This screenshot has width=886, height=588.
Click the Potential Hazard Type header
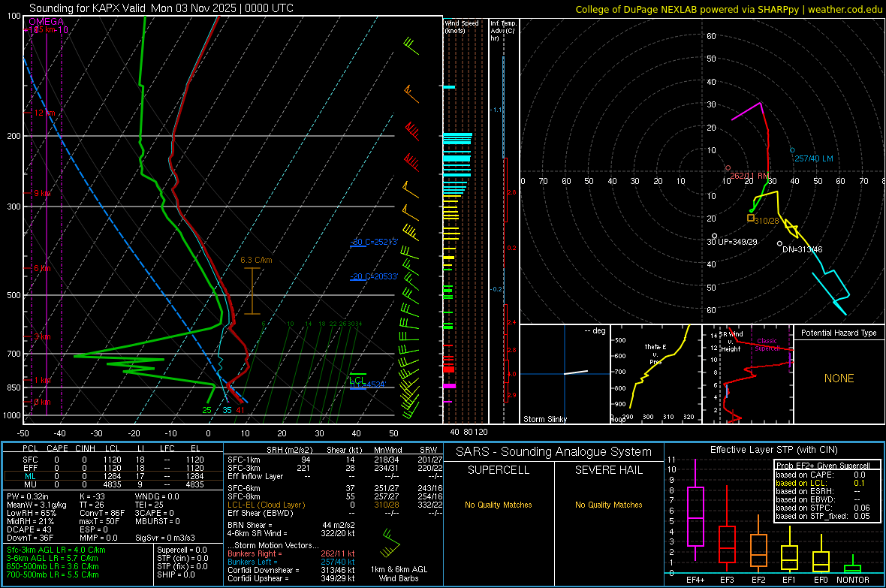839,333
